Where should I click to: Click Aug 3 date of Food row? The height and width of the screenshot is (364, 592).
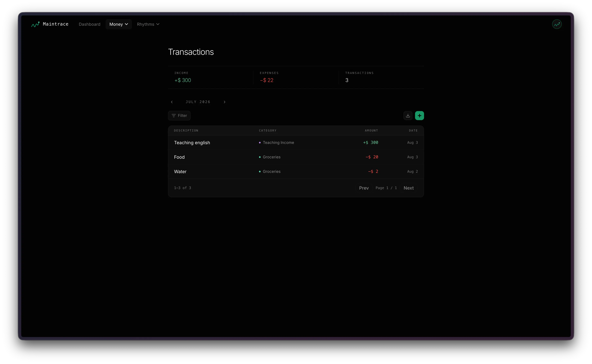(x=412, y=157)
